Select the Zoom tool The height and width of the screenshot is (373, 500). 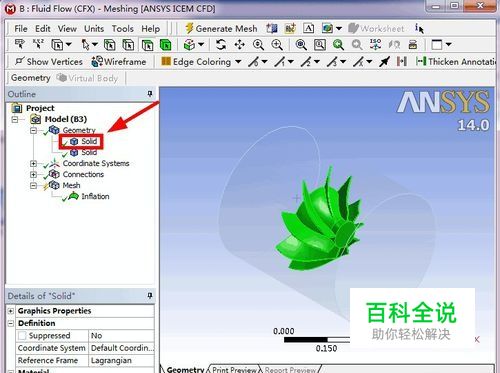click(258, 44)
